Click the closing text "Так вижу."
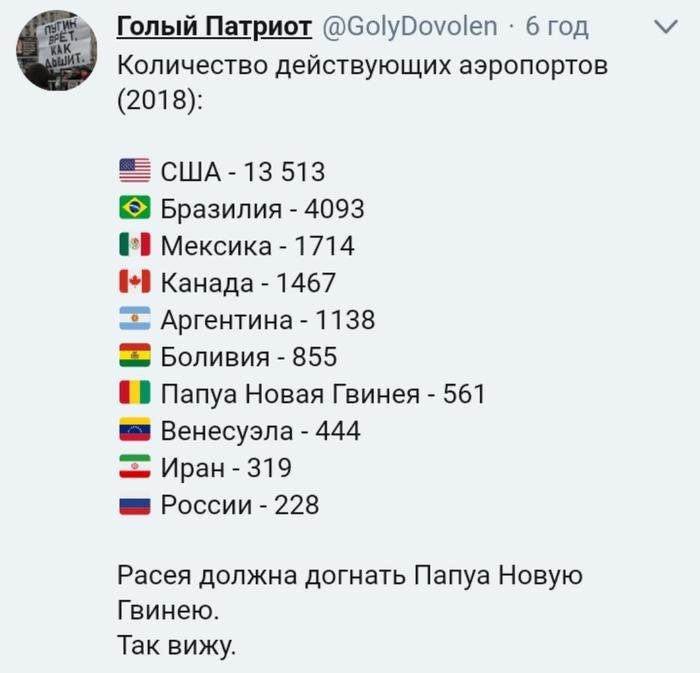The height and width of the screenshot is (673, 700). [176, 645]
